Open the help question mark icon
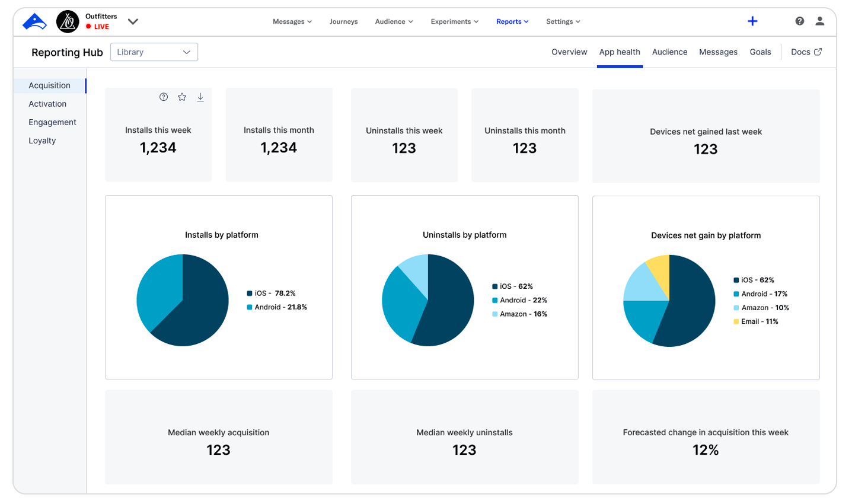The height and width of the screenshot is (504, 852). [x=800, y=21]
